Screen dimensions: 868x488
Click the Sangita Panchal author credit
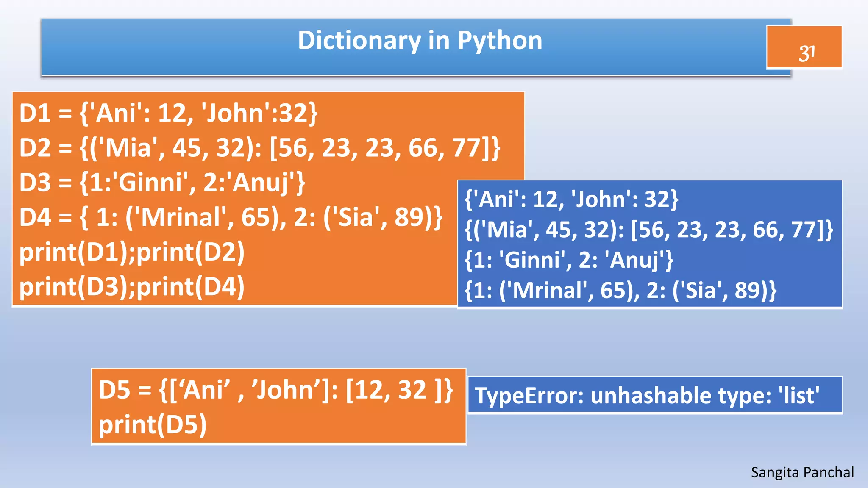(x=802, y=472)
